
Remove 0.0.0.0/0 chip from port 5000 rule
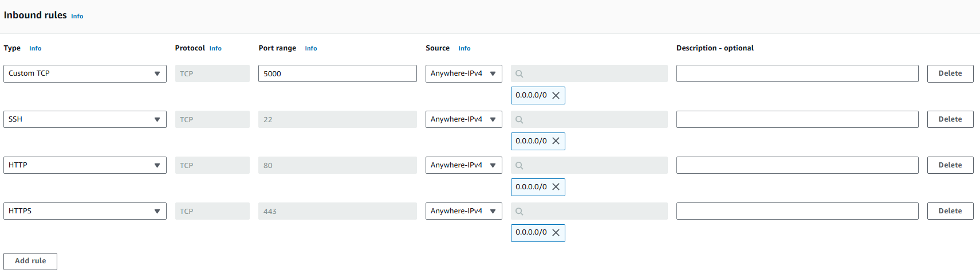(x=556, y=96)
